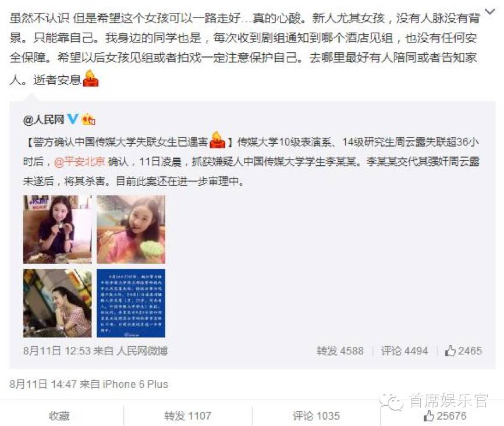Click the 人民网微博 source link
This screenshot has width=504, height=426.
point(142,351)
